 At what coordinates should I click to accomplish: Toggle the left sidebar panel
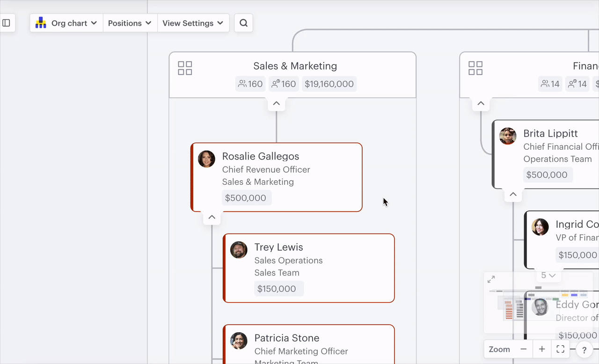coord(7,22)
